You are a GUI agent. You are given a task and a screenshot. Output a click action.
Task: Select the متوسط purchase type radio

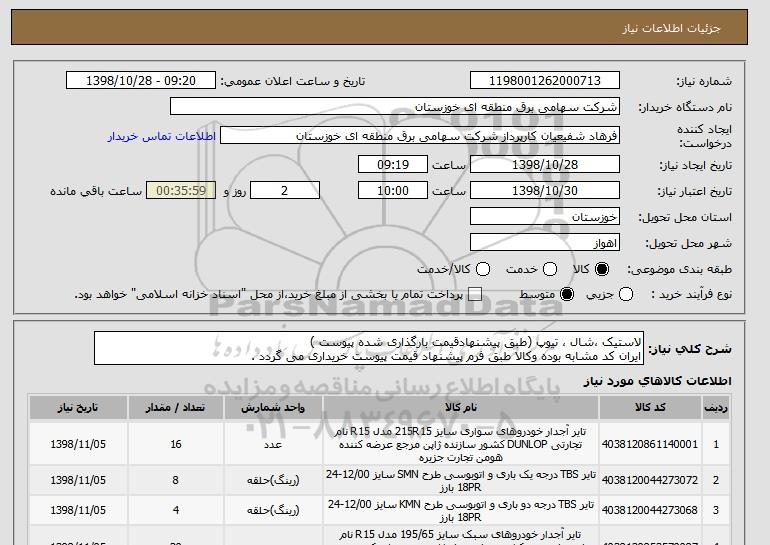567,295
